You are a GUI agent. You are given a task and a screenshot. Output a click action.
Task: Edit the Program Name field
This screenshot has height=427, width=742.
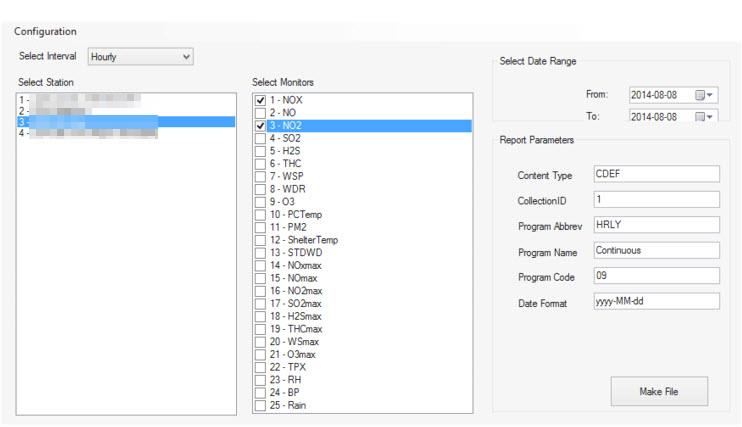[x=655, y=250]
